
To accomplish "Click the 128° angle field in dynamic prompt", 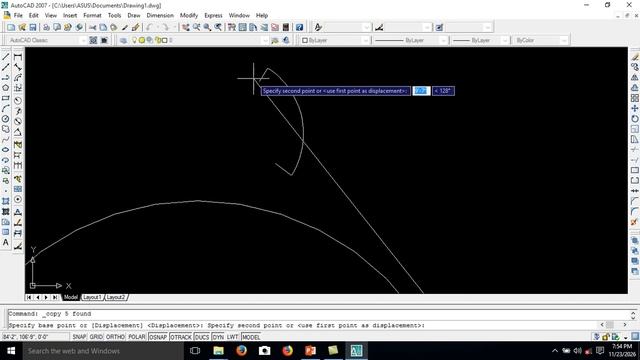I will point(443,91).
